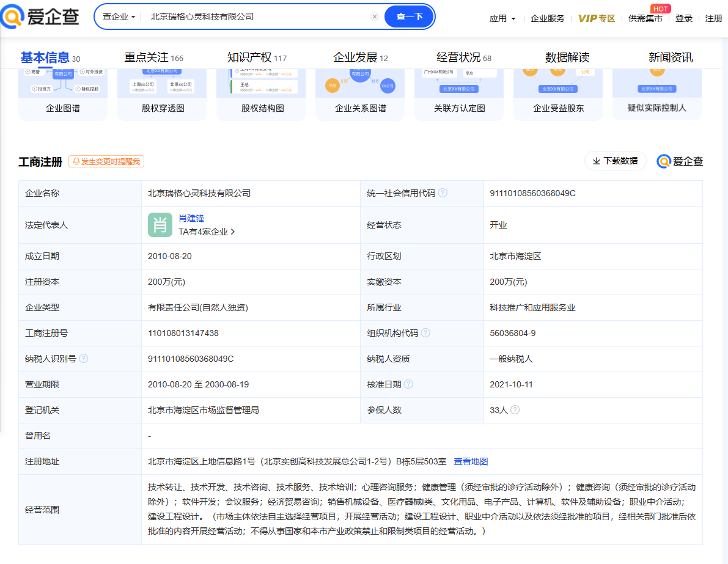The image size is (728, 564).
Task: Switch to the 数据解读 tab
Action: (567, 57)
